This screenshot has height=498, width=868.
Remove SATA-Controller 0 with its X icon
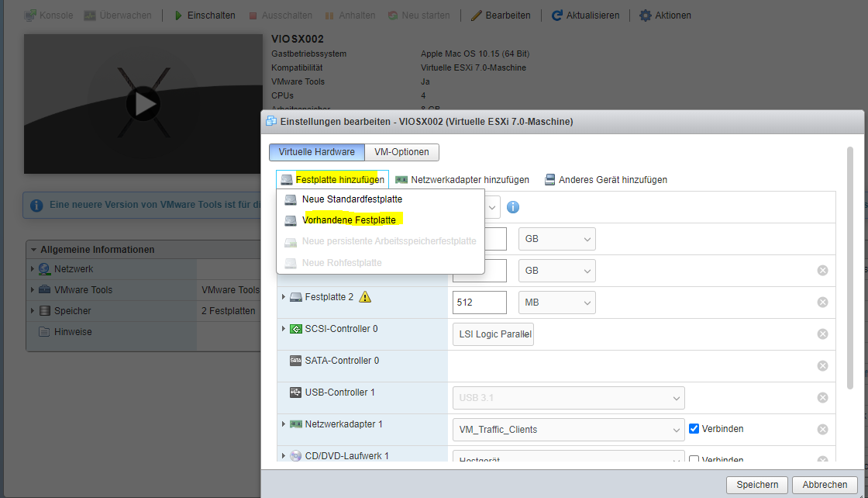(x=822, y=366)
